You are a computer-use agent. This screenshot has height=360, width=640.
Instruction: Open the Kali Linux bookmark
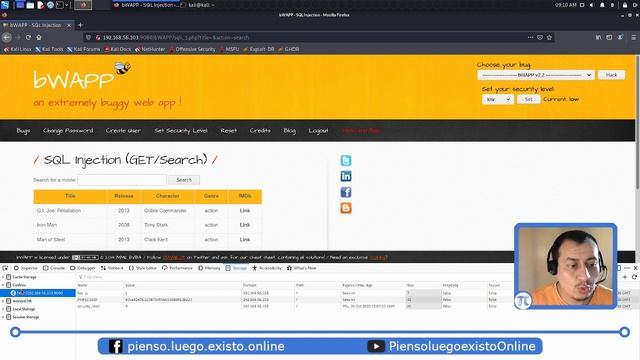tap(18, 49)
